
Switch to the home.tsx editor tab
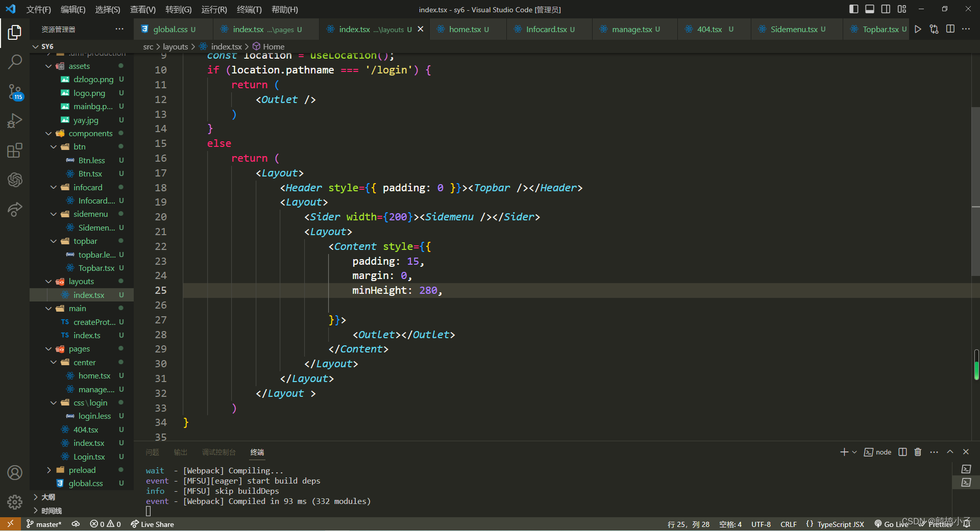tap(466, 29)
